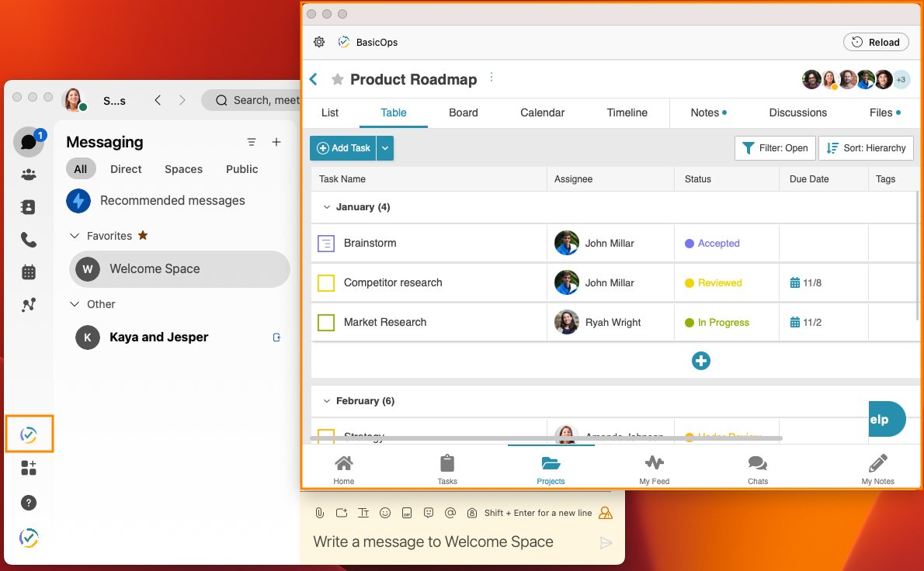This screenshot has width=924, height=571.
Task: Send message with the arrow icon
Action: [606, 543]
